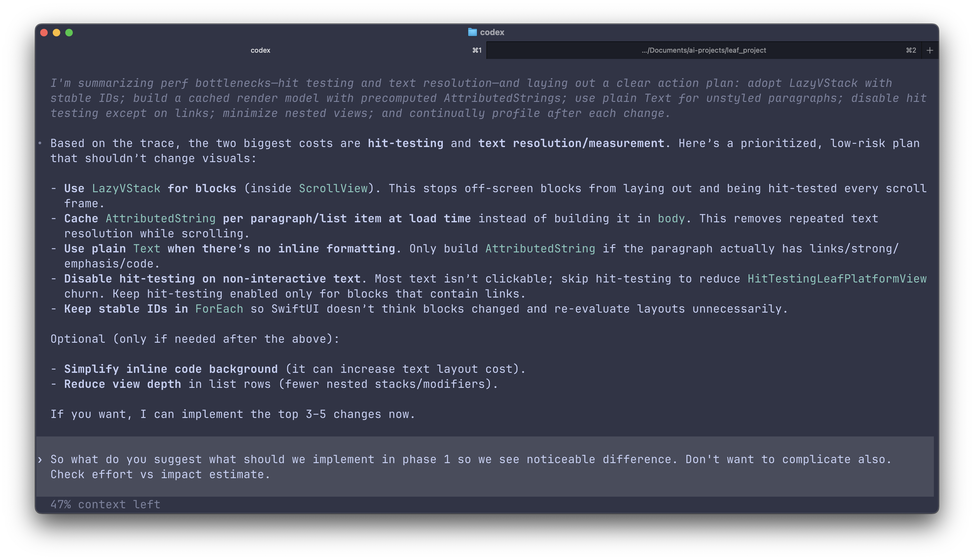Screen dimensions: 974x560
Task: Switch to the codex tab
Action: [260, 50]
